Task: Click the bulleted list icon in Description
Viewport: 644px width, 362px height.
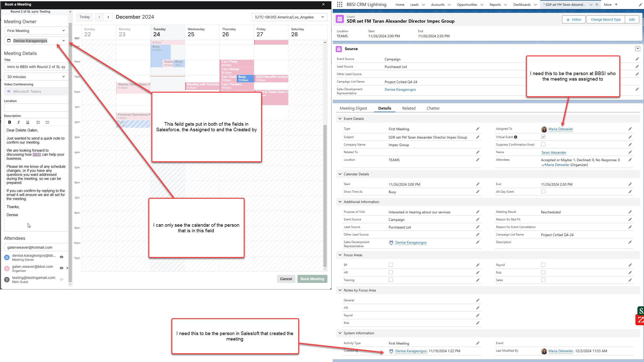Action: point(47,122)
